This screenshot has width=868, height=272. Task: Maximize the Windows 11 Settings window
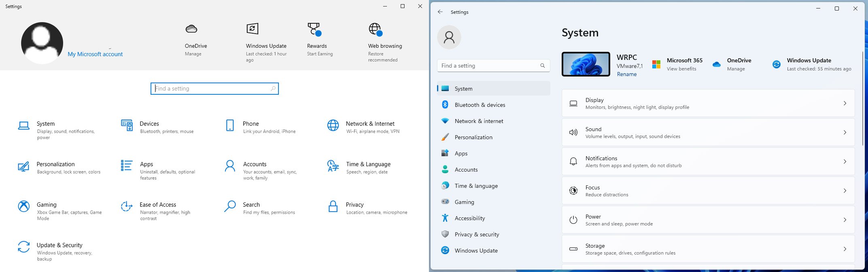(x=837, y=8)
